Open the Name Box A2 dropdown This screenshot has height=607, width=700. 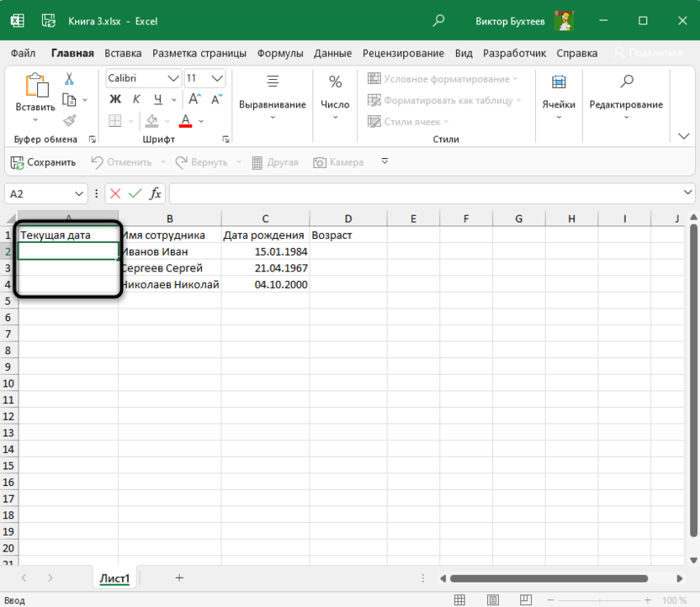coord(80,193)
